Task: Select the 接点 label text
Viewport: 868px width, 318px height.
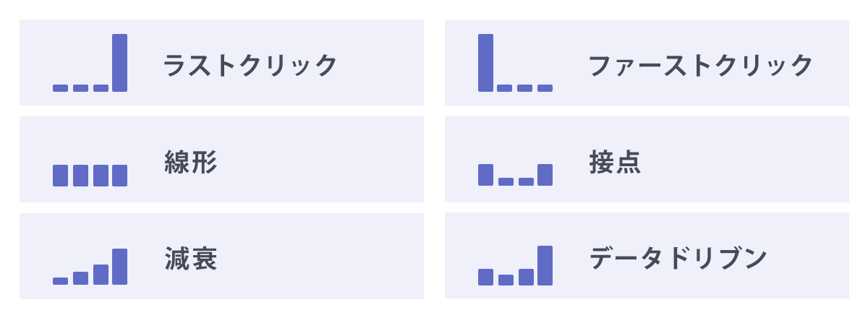Action: (616, 162)
